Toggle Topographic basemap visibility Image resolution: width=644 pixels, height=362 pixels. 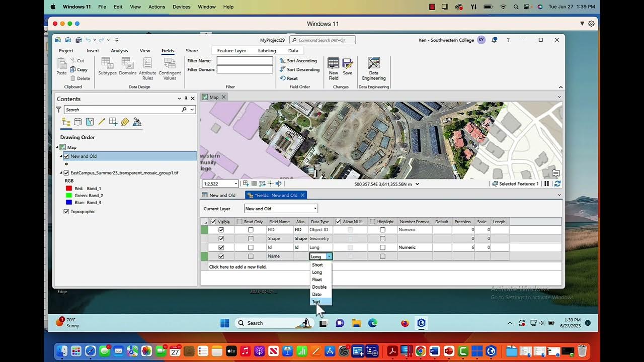[66, 212]
